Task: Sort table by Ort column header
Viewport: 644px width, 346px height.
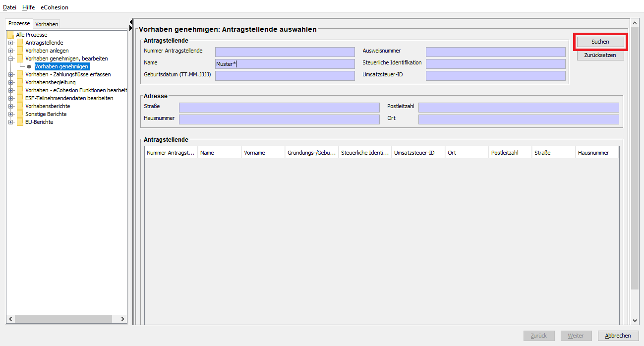Action: click(x=467, y=153)
